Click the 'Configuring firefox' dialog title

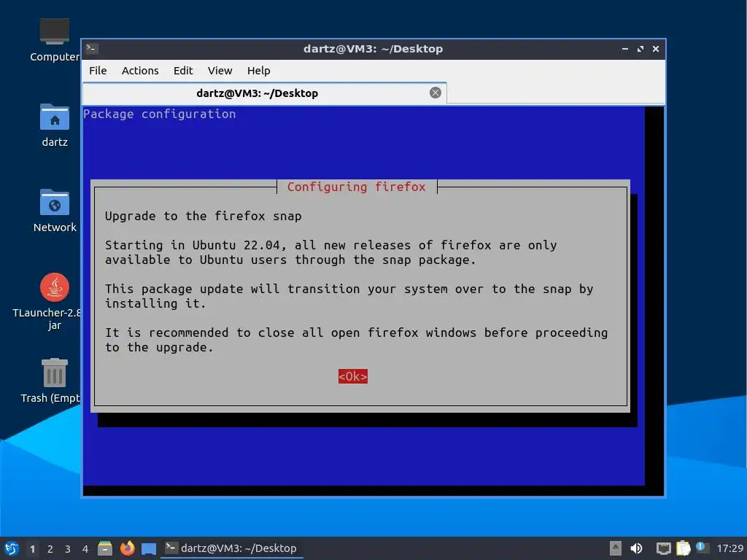click(356, 187)
